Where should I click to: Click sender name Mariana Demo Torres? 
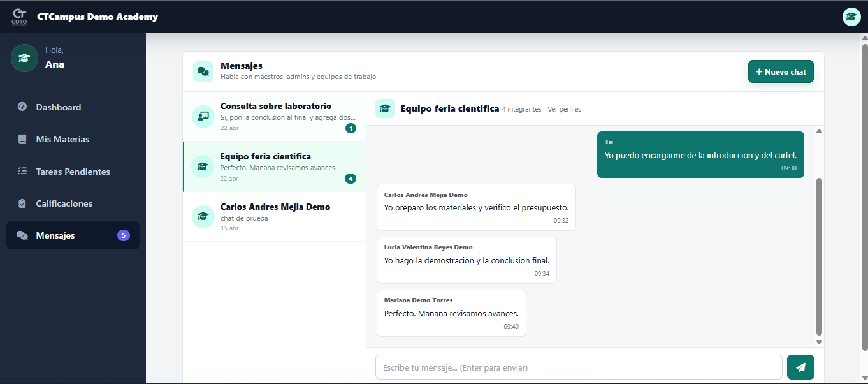418,300
